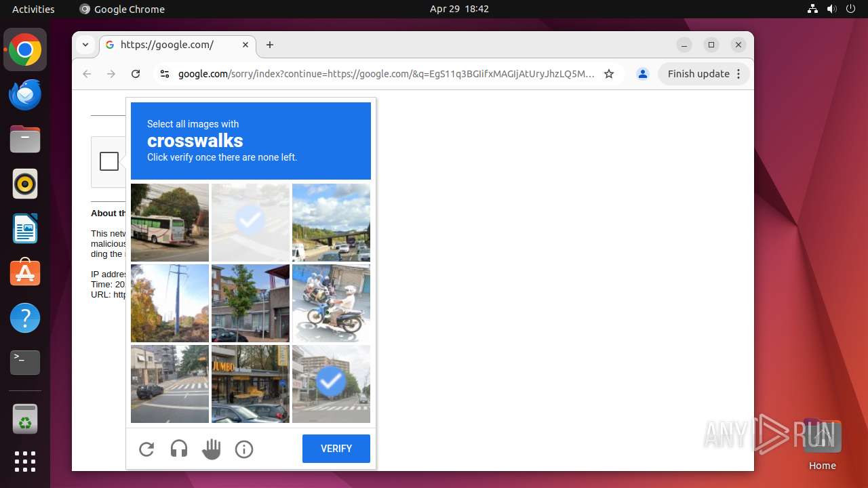The image size is (868, 488).
Task: Launch Terminal from dock
Action: [25, 363]
